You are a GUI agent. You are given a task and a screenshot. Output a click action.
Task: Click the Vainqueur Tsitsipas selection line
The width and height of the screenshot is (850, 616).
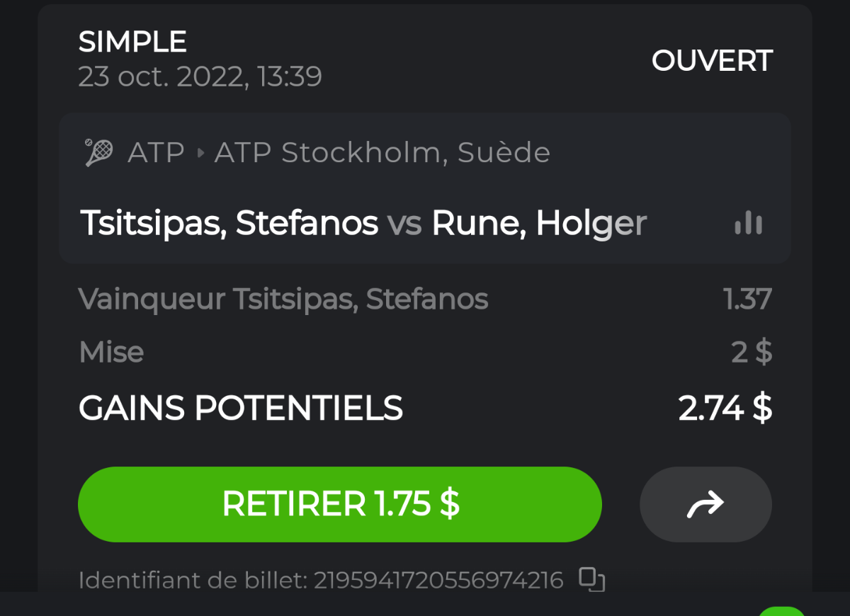[283, 300]
